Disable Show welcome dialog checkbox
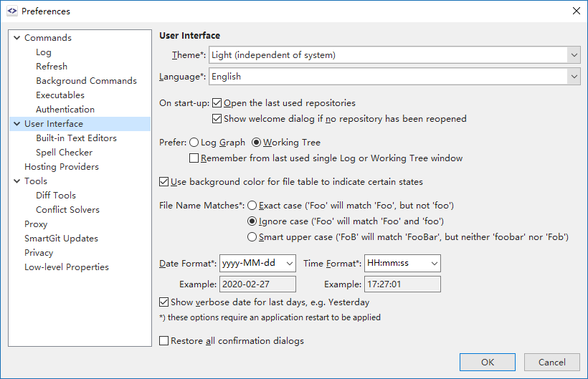Viewport: 588px width, 379px height. [218, 119]
